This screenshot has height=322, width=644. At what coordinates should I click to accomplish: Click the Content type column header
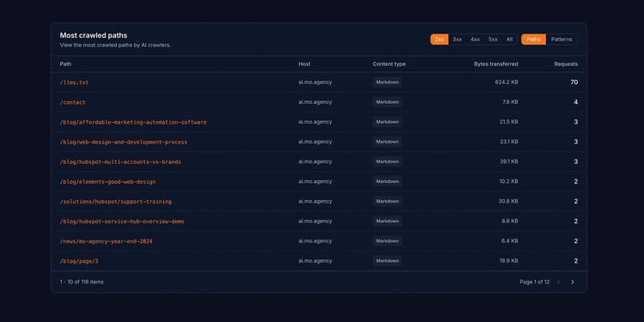389,64
